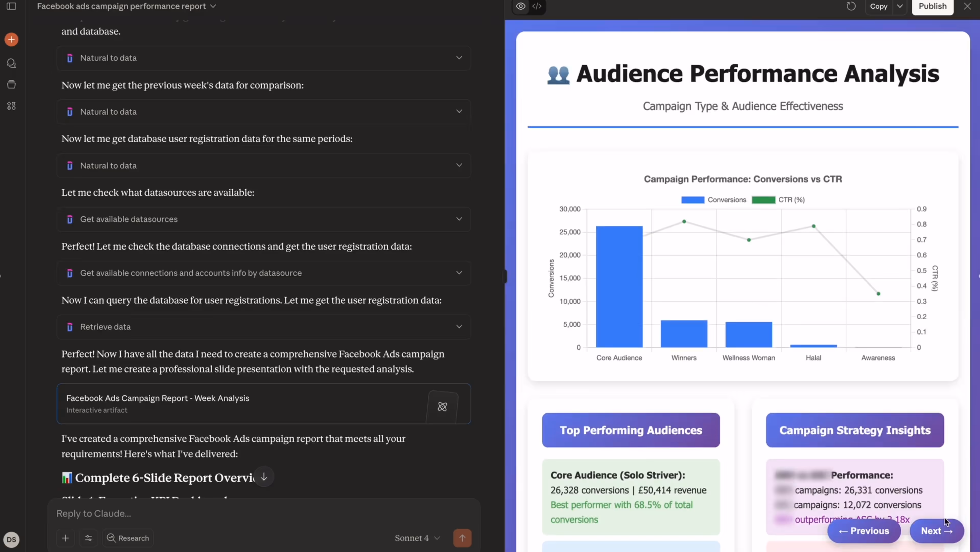Image resolution: width=980 pixels, height=552 pixels.
Task: Send the reply with the up arrow
Action: [x=462, y=538]
